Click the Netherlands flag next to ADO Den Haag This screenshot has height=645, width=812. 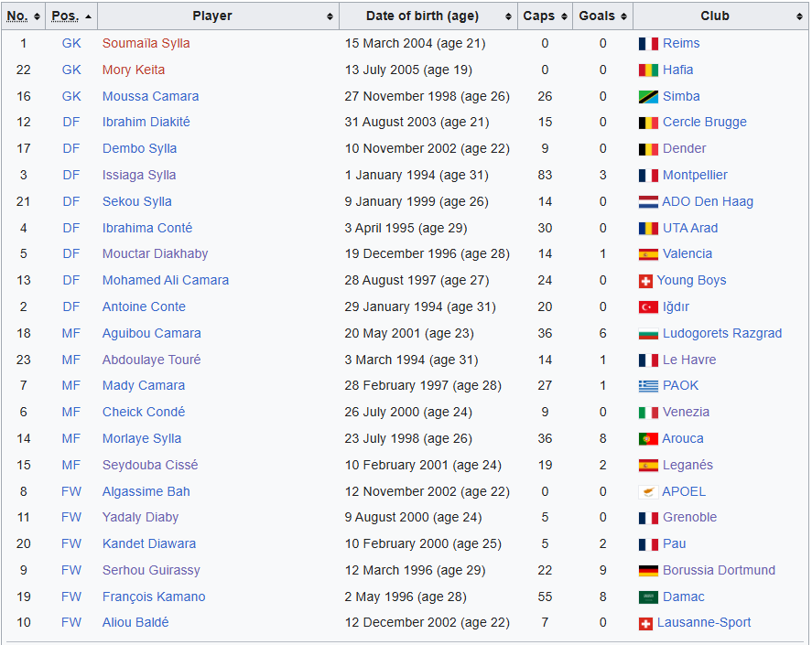coord(648,202)
